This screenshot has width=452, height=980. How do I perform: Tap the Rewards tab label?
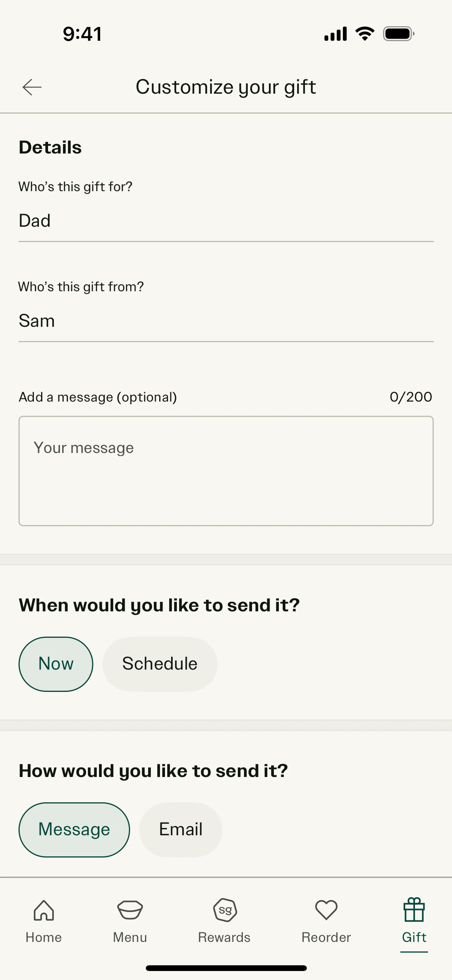[224, 937]
